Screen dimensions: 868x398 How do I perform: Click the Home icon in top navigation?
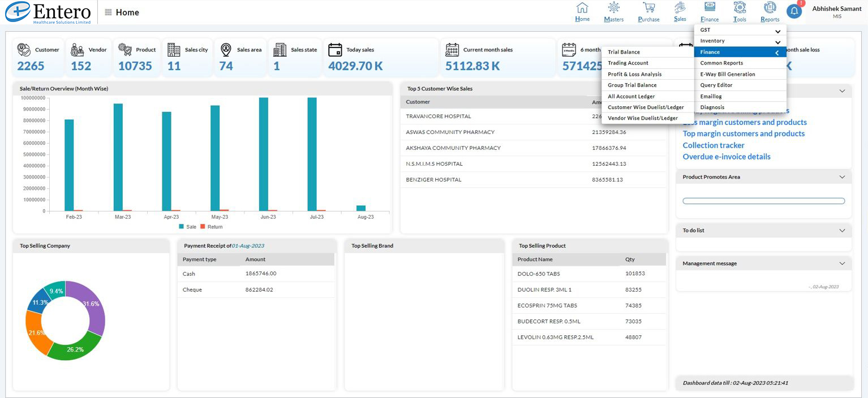pyautogui.click(x=582, y=8)
